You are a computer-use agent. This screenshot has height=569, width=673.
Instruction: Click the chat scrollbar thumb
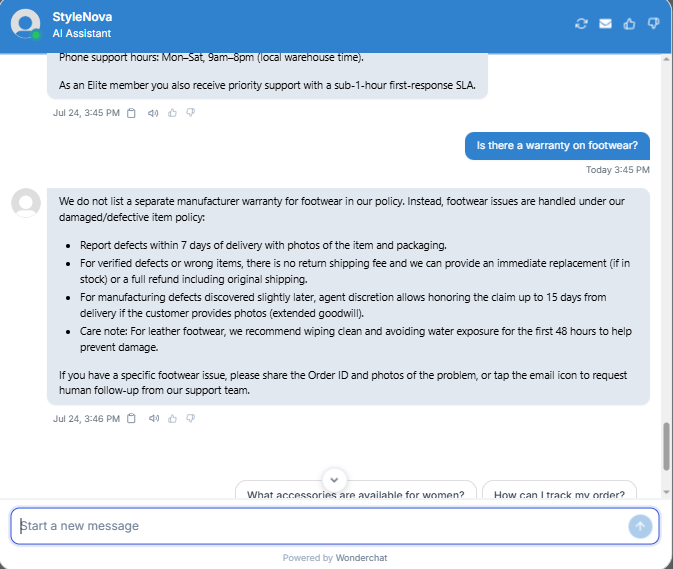point(666,446)
